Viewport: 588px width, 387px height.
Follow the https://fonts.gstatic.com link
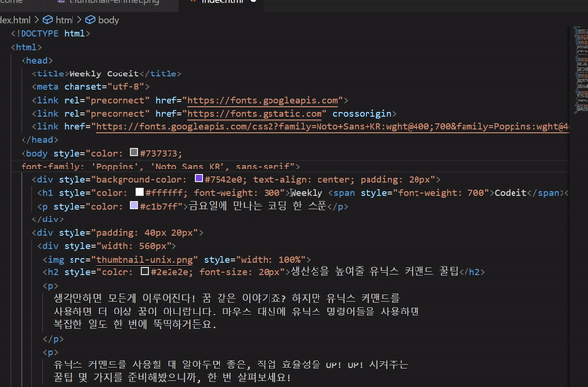pos(254,114)
